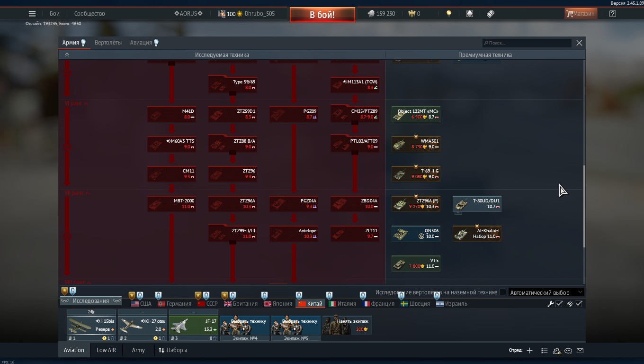644x364 pixels.
Task: Open the hamburger main menu
Action: point(32,14)
